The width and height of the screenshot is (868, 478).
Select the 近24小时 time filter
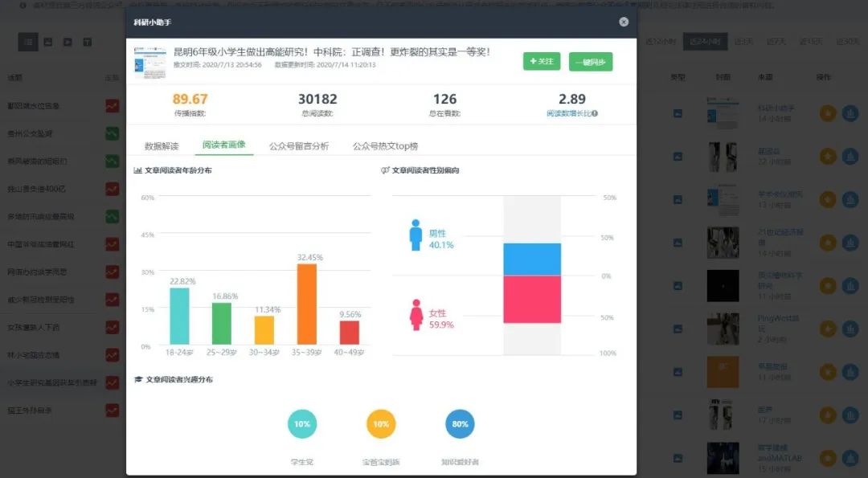point(705,42)
